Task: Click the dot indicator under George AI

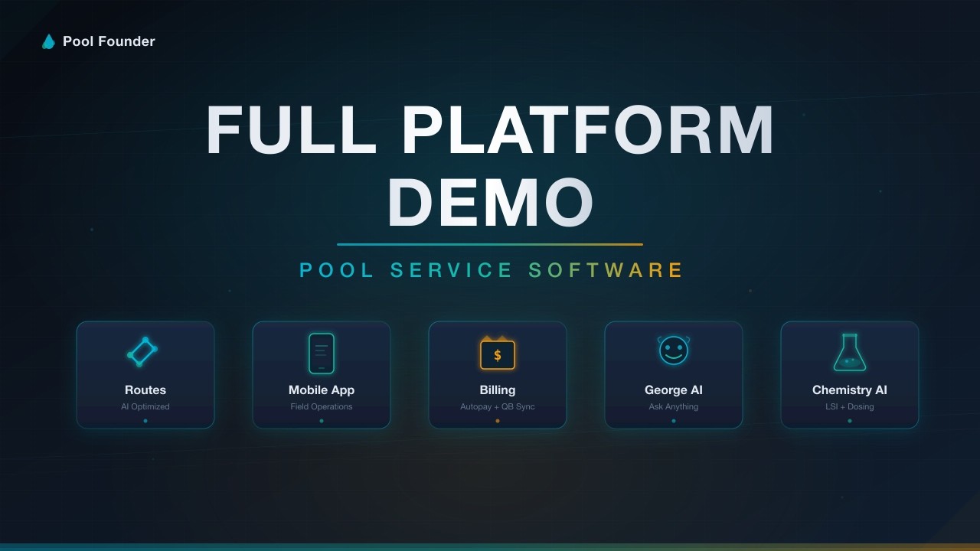Action: click(674, 421)
